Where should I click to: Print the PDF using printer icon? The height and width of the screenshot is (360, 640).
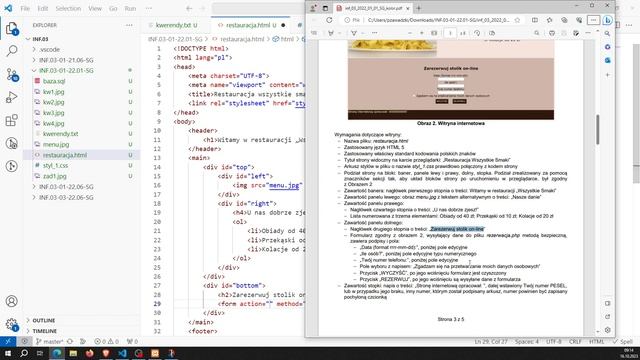tap(552, 33)
